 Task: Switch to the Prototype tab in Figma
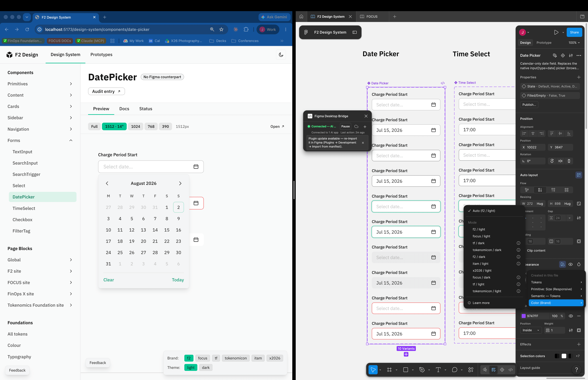click(x=544, y=43)
